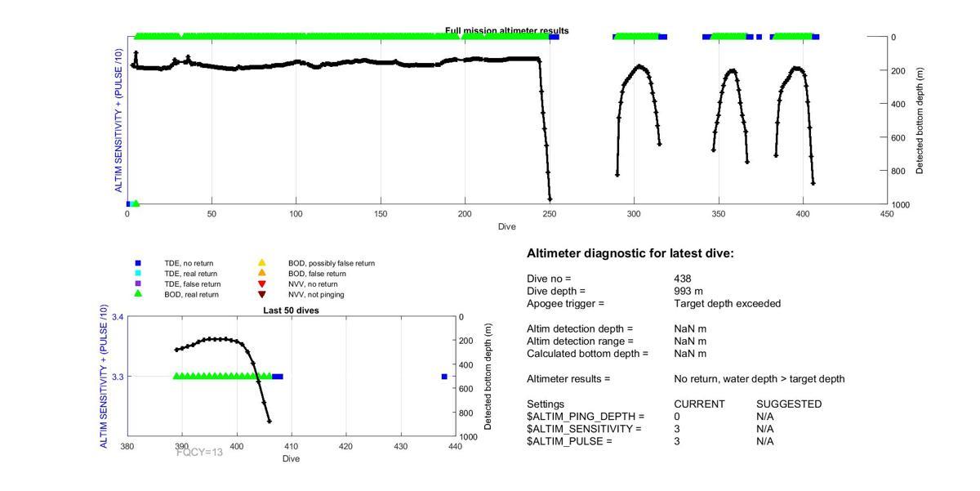
Task: Click the current value '0' for $ALTIM_PING_DEPTH
Action: click(x=677, y=417)
